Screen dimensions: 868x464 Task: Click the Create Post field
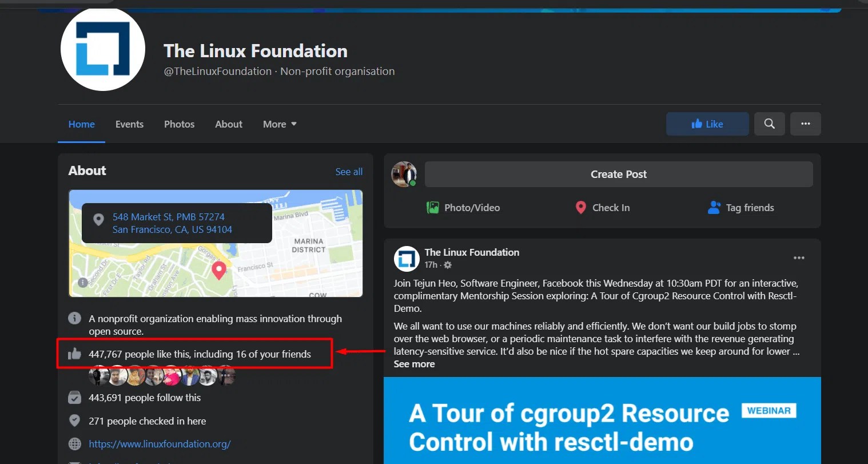pos(619,174)
